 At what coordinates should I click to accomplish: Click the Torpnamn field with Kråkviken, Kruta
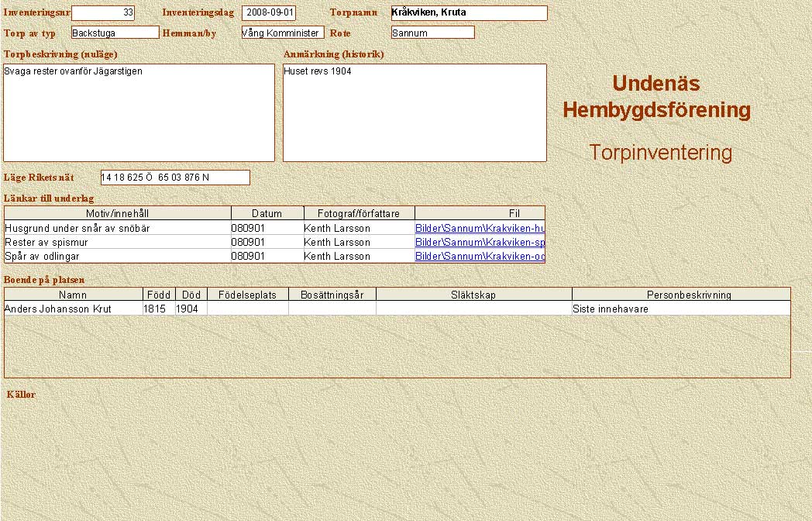click(x=469, y=13)
